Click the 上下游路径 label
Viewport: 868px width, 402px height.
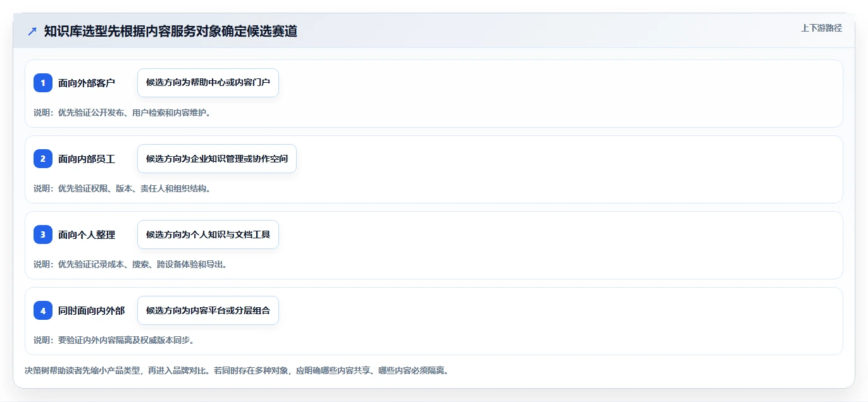tap(821, 28)
